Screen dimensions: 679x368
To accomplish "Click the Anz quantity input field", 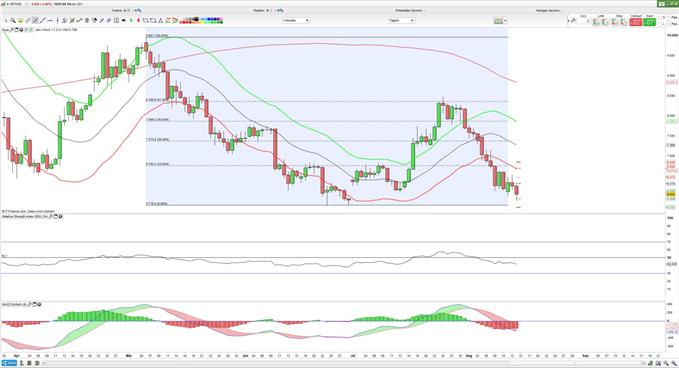I will pos(582,22).
